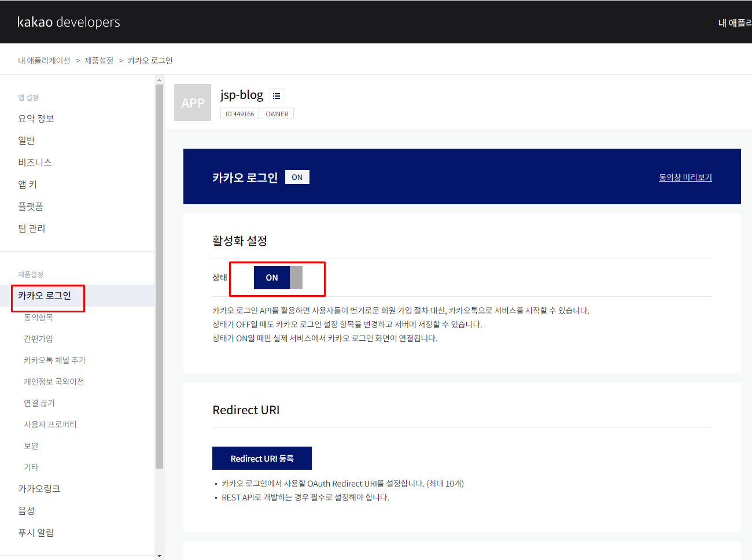Screen dimensions: 752x560
Task: Open the 음성 sidebar menu
Action: [27, 511]
